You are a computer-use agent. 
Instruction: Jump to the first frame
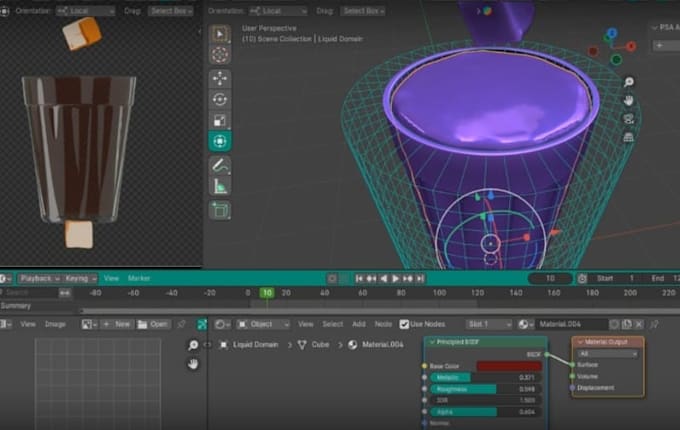359,278
